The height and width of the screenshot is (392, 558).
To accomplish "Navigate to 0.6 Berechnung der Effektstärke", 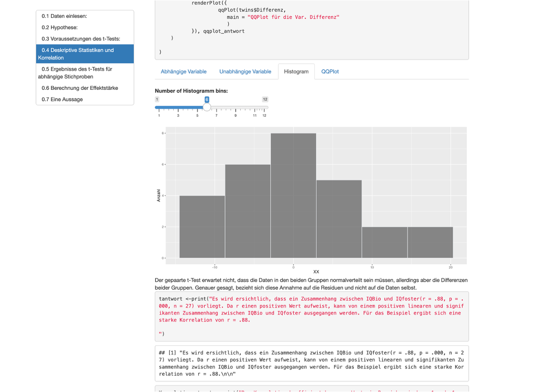I will click(80, 88).
